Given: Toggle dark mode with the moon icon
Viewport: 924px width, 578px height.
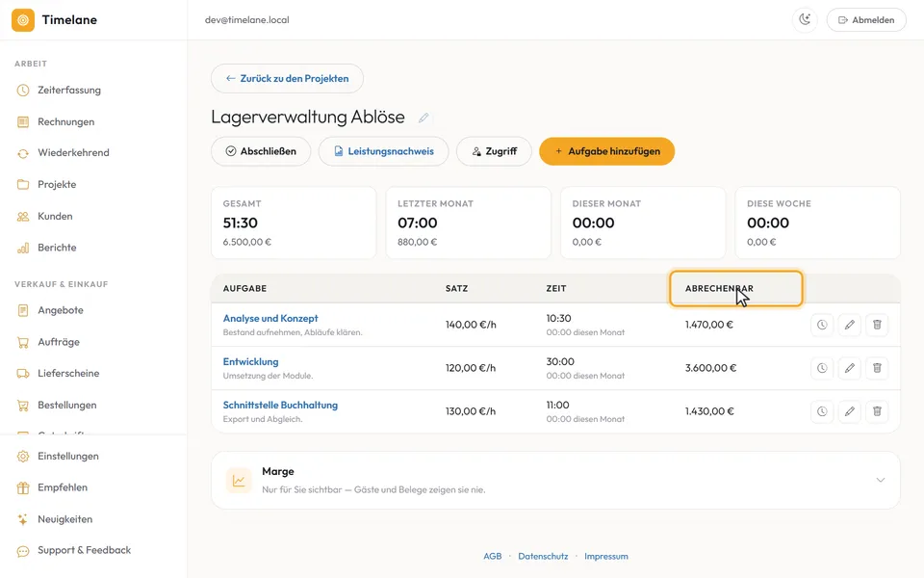Looking at the screenshot, I should [x=805, y=19].
